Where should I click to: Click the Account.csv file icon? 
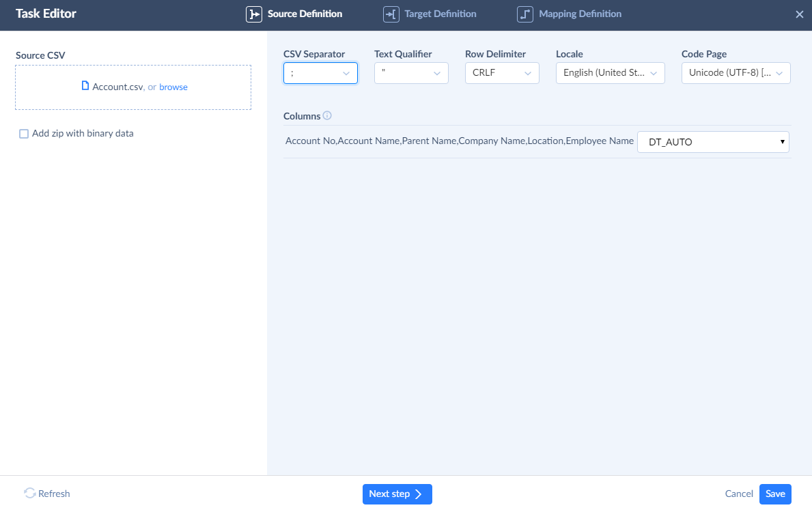click(85, 85)
